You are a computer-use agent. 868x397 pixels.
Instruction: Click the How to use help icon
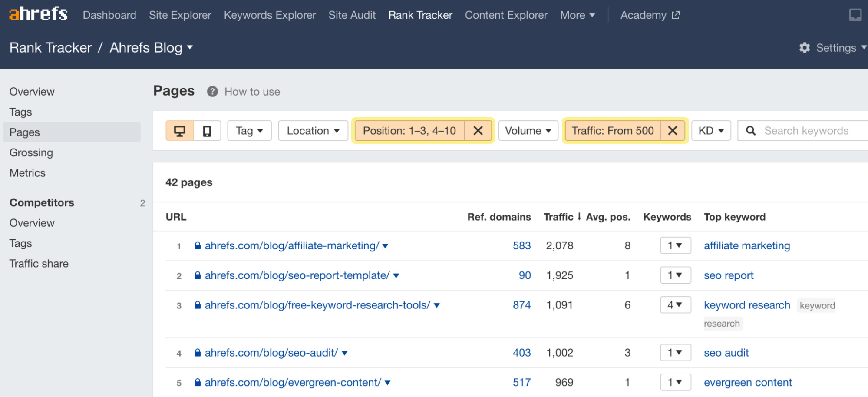click(212, 92)
